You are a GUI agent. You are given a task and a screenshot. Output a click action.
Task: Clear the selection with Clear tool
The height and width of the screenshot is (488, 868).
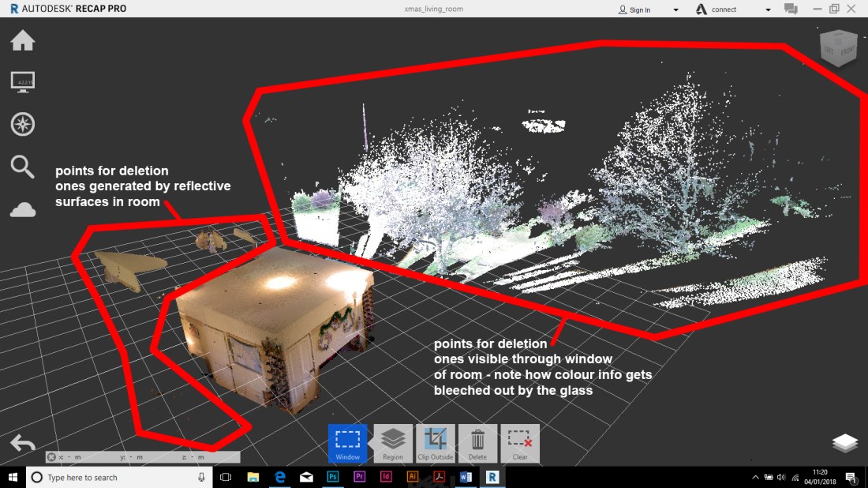point(519,443)
